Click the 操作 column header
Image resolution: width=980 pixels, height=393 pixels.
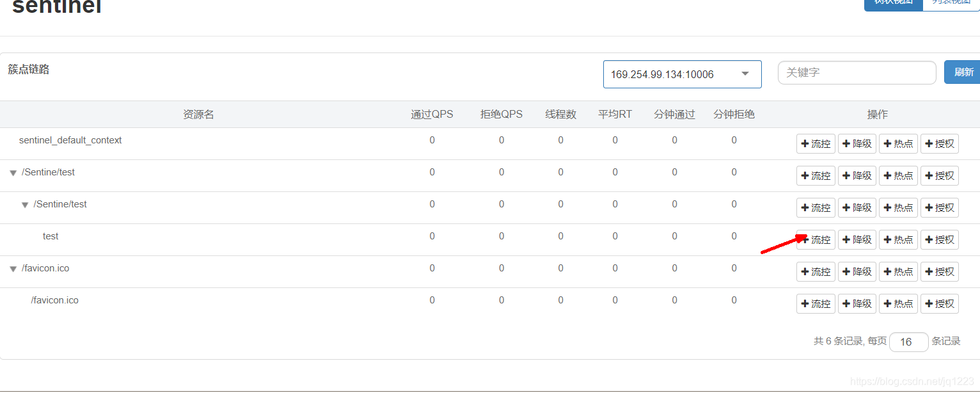point(878,115)
